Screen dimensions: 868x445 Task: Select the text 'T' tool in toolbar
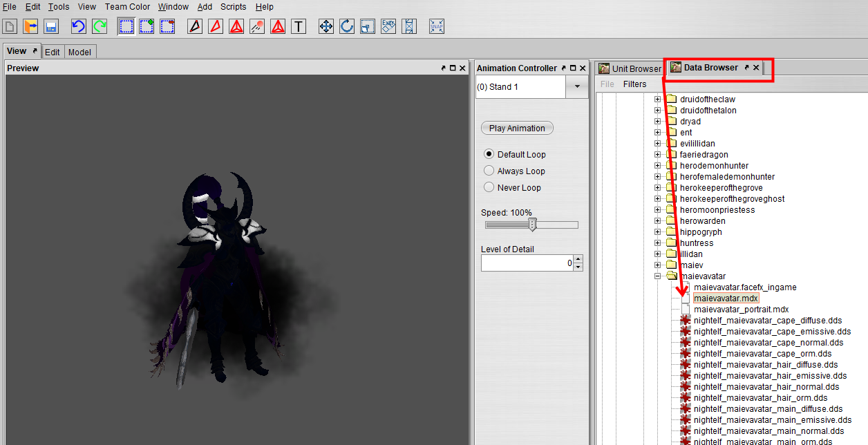point(299,26)
